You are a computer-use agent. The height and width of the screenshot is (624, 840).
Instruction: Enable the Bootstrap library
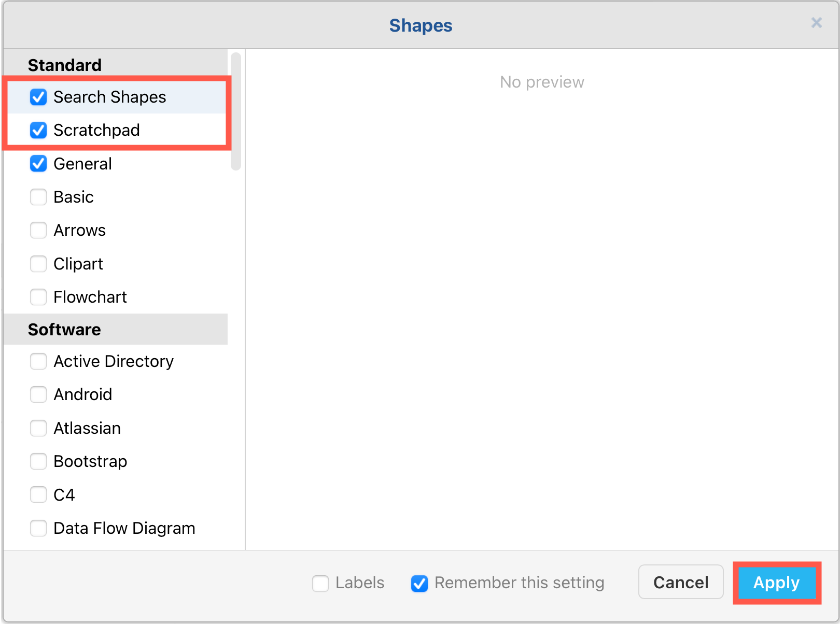click(38, 461)
